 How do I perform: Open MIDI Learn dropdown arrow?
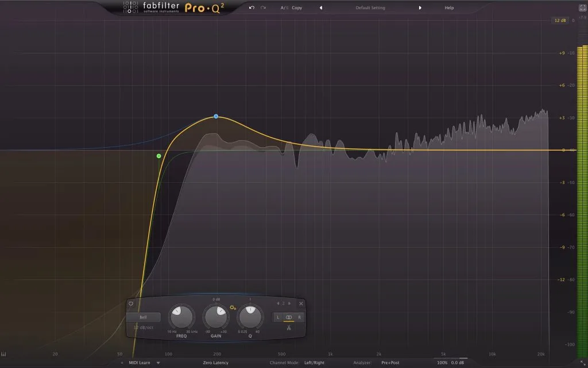tap(158, 363)
